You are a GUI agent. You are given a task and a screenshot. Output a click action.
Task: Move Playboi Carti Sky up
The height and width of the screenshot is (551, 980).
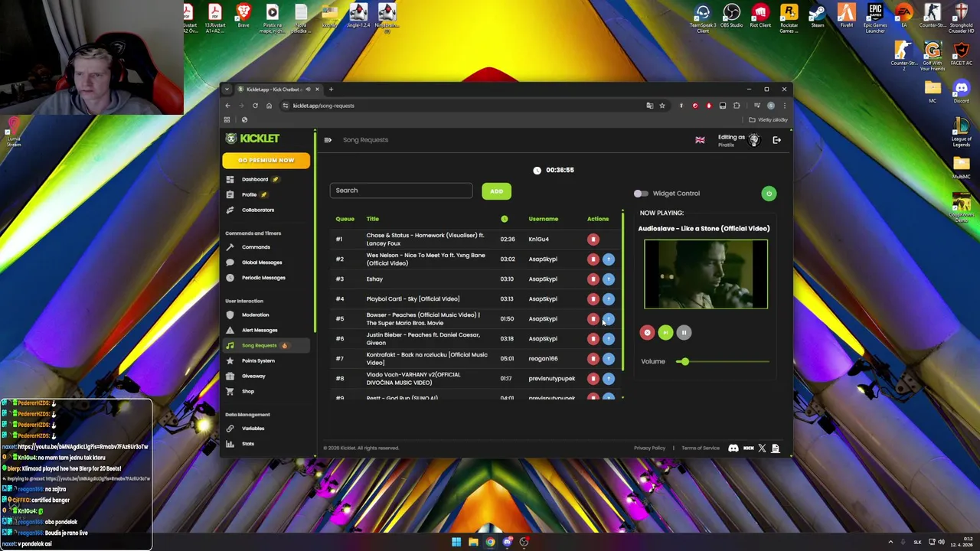click(x=609, y=298)
